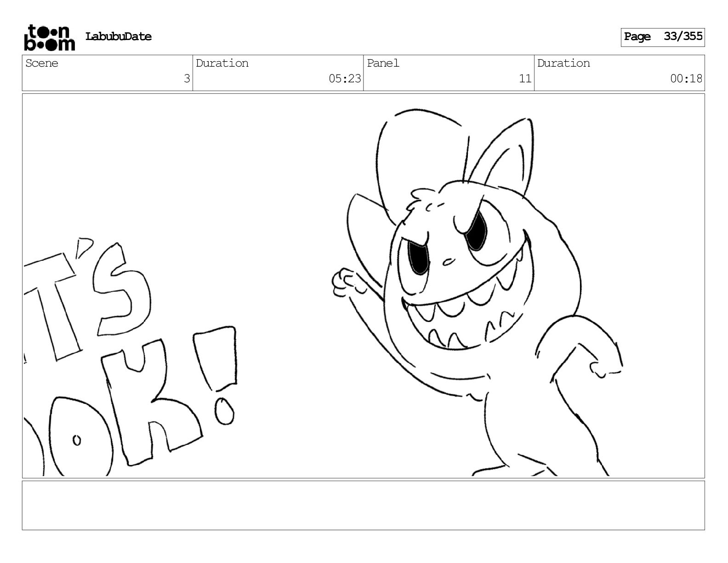Image resolution: width=728 pixels, height=563 pixels.
Task: Select the LabubuDate project title
Action: click(119, 37)
